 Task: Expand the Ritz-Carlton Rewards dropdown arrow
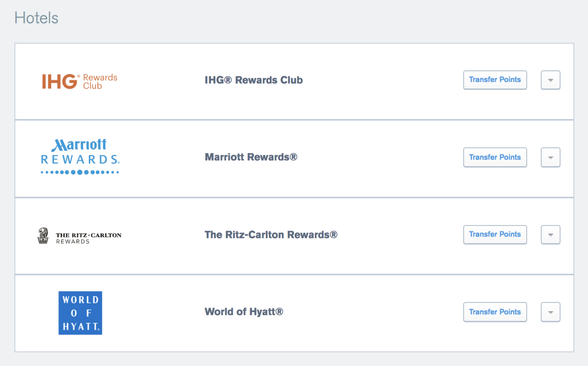(550, 235)
